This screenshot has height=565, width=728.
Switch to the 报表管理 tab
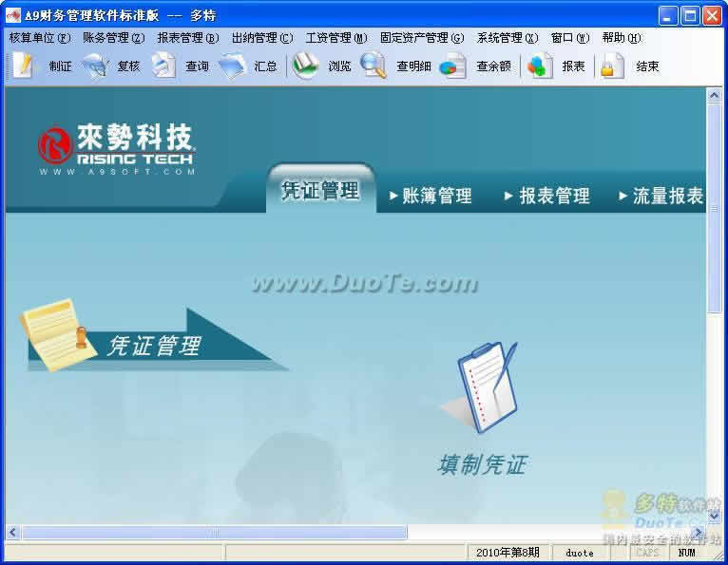tap(547, 197)
